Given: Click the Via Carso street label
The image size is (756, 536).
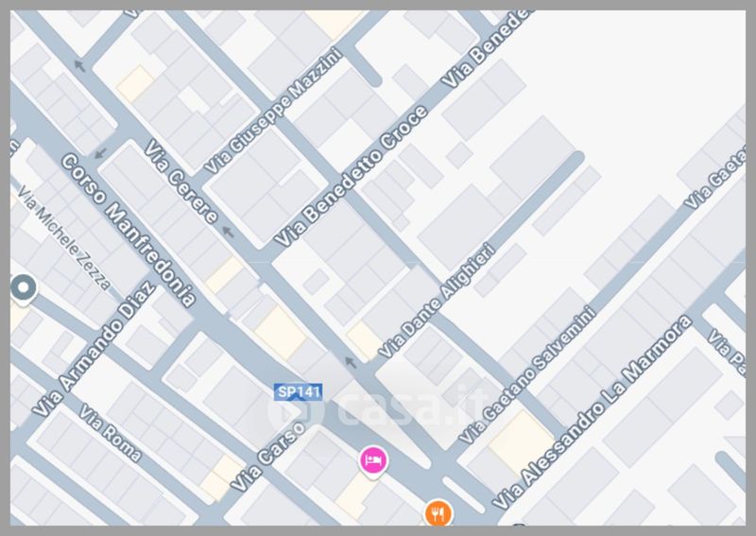Looking at the screenshot, I should [267, 457].
